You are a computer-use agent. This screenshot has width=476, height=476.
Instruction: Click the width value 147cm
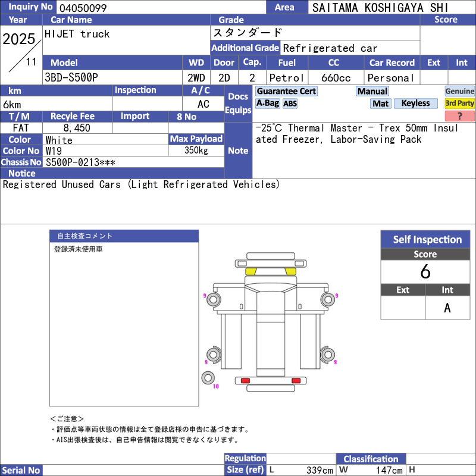coord(389,470)
